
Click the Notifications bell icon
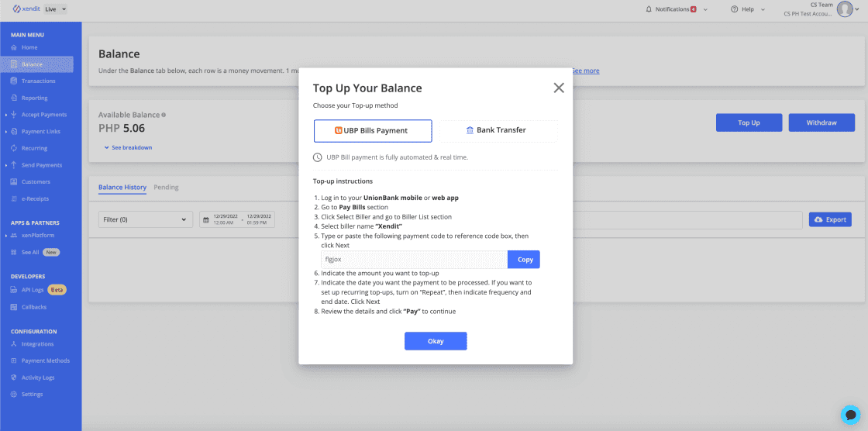pyautogui.click(x=649, y=9)
